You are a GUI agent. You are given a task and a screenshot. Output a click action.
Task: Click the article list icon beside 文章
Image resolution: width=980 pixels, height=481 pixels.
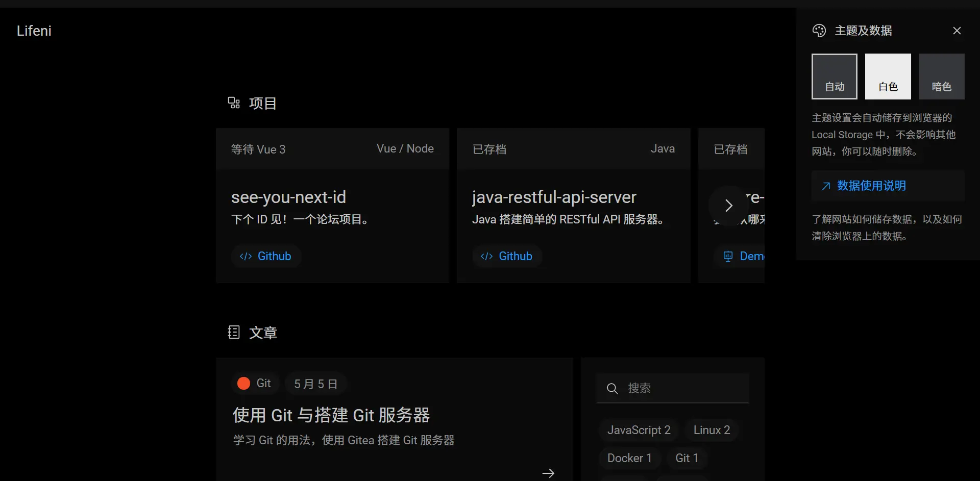click(234, 333)
